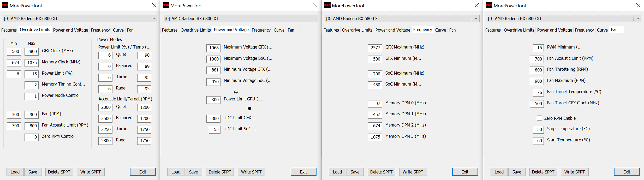
Task: Click GFX Clock min field showing 500
Action: pyautogui.click(x=14, y=52)
